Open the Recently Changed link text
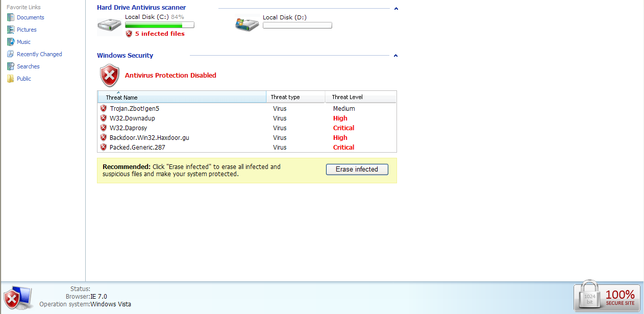The width and height of the screenshot is (644, 314). 39,54
